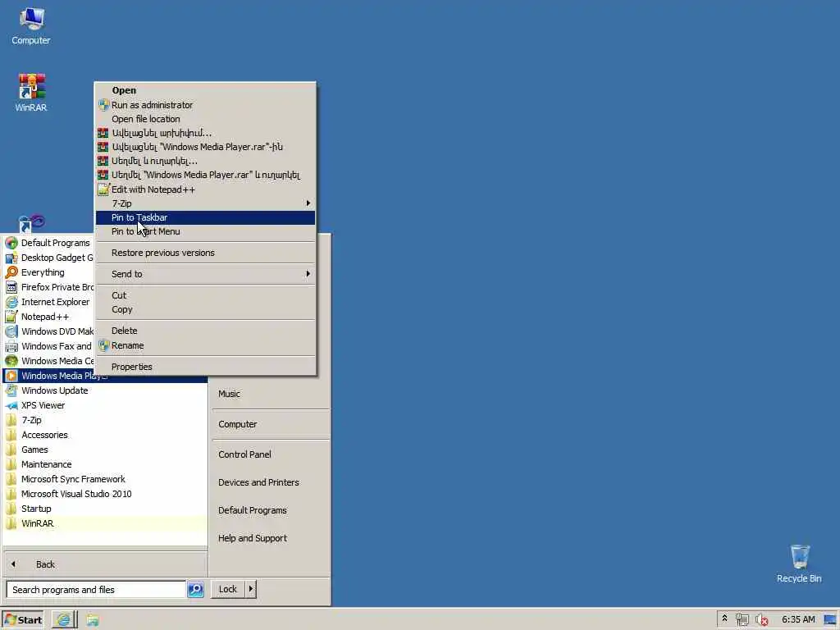Click the Start button

click(22, 620)
